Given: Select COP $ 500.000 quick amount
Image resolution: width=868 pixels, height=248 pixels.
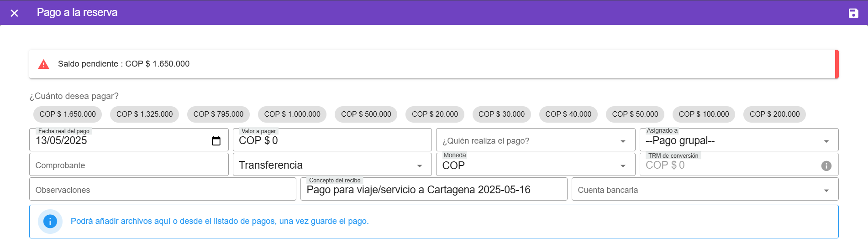Looking at the screenshot, I should [366, 114].
